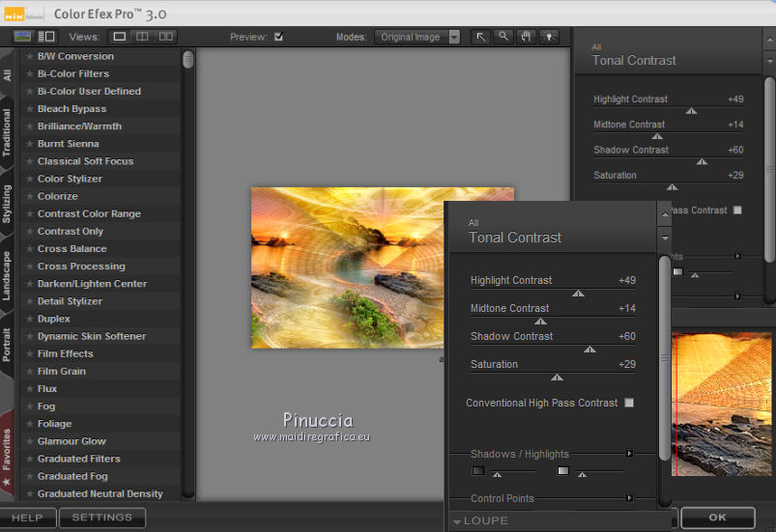This screenshot has height=532, width=776.
Task: Toggle favorite star for Cross Balance
Action: click(x=30, y=249)
